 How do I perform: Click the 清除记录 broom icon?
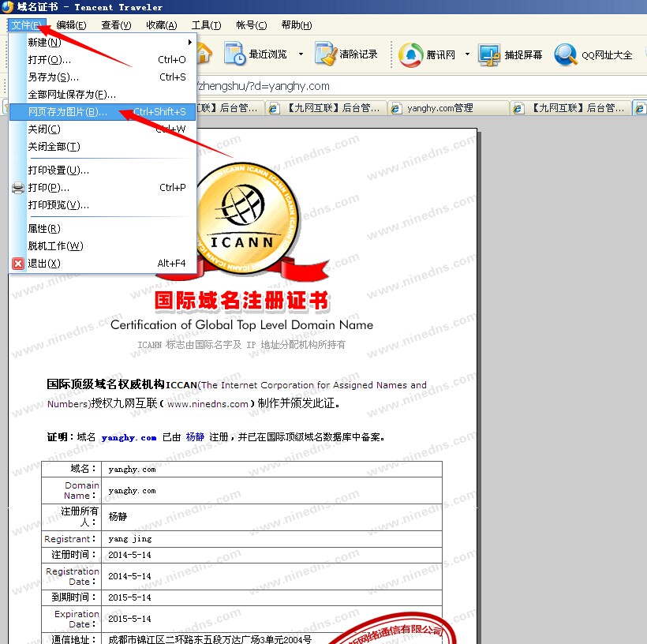coord(326,54)
